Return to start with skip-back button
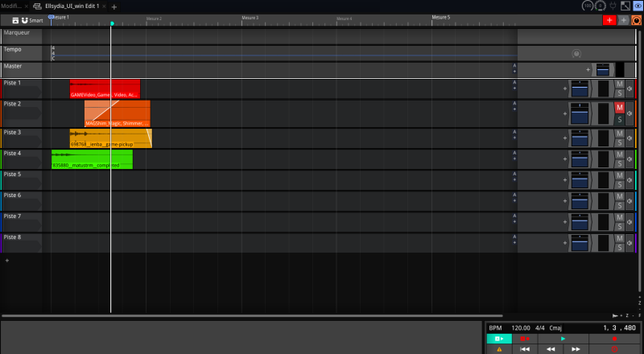The height and width of the screenshot is (354, 644). coord(525,349)
